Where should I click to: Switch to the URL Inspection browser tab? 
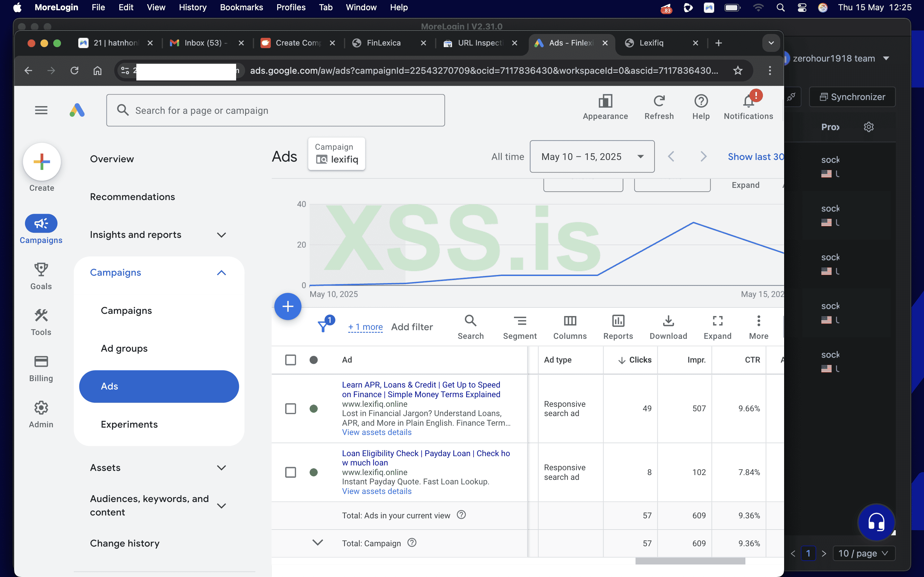pyautogui.click(x=480, y=43)
